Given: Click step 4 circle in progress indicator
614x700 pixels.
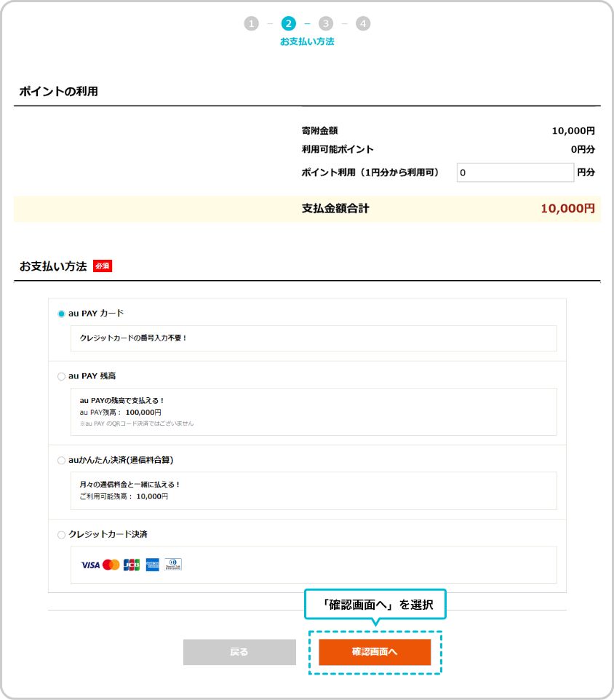Looking at the screenshot, I should [363, 23].
